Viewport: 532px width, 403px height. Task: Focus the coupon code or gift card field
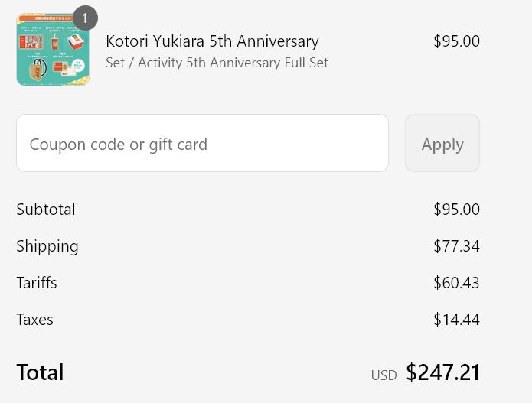202,143
